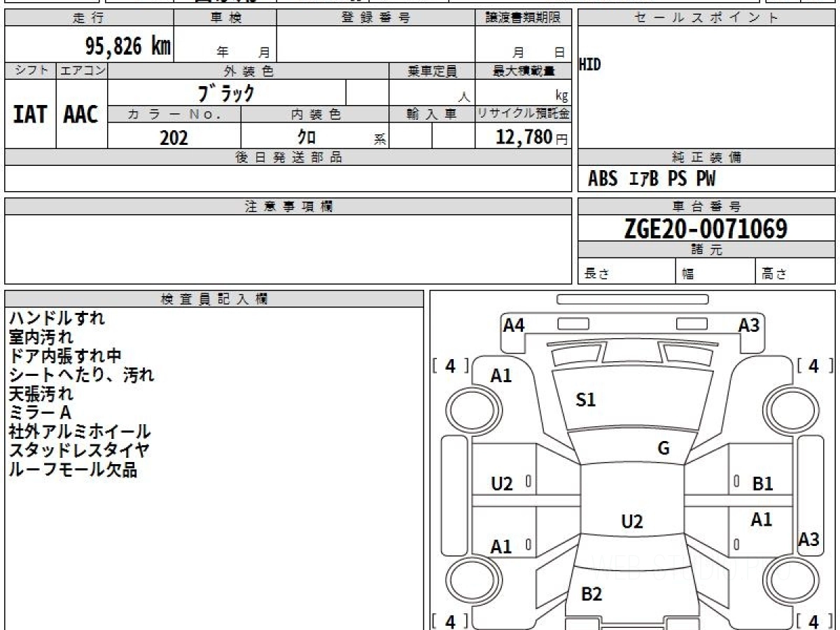Viewport: 840px width, 630px height.
Task: Select the U2 mark on the front door
Action: (x=502, y=483)
